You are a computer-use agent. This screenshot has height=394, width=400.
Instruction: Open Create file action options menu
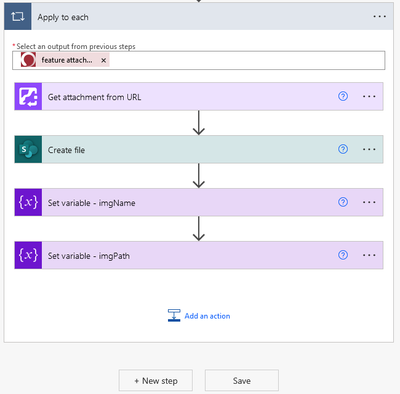(369, 149)
